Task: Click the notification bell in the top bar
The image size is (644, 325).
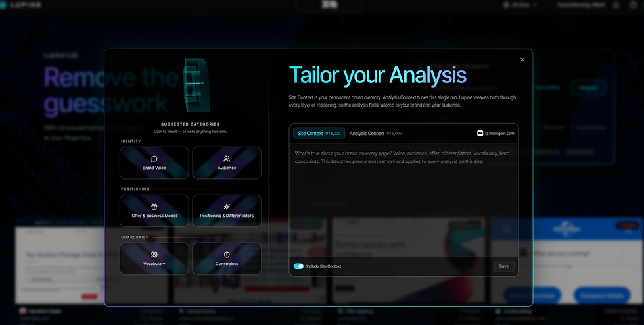Action: tap(616, 5)
